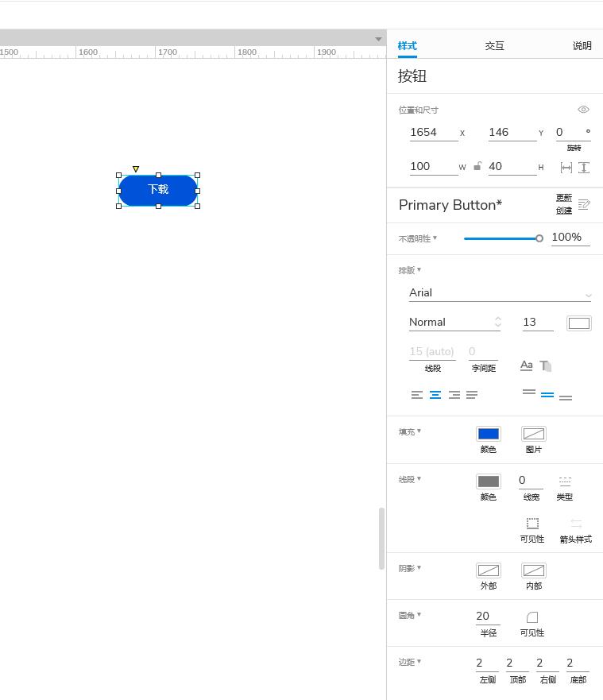This screenshot has width=603, height=700.
Task: Open the style manager edit icon
Action: 584,204
